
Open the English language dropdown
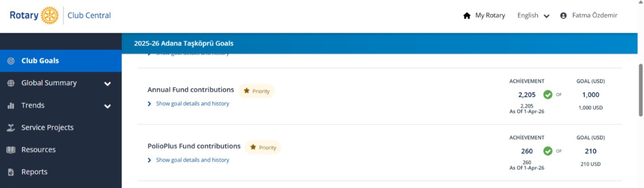point(533,16)
